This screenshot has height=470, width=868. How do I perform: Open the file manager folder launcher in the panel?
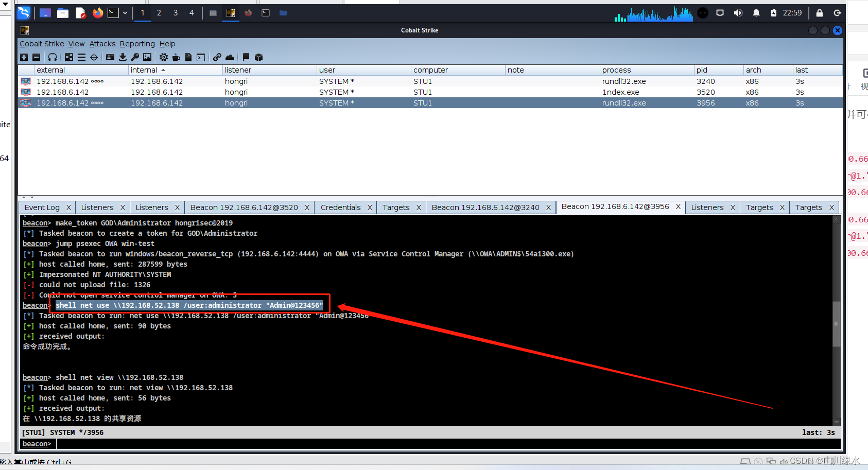pos(63,13)
